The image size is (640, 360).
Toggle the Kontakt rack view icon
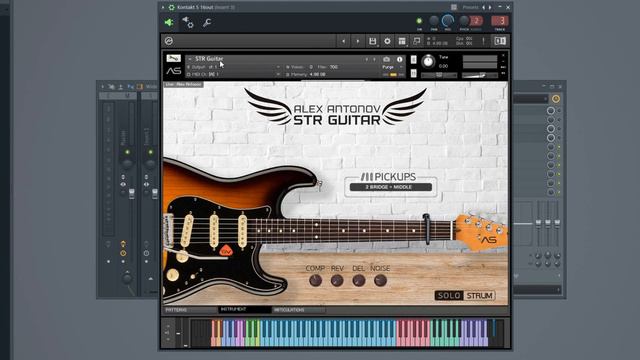point(500,41)
